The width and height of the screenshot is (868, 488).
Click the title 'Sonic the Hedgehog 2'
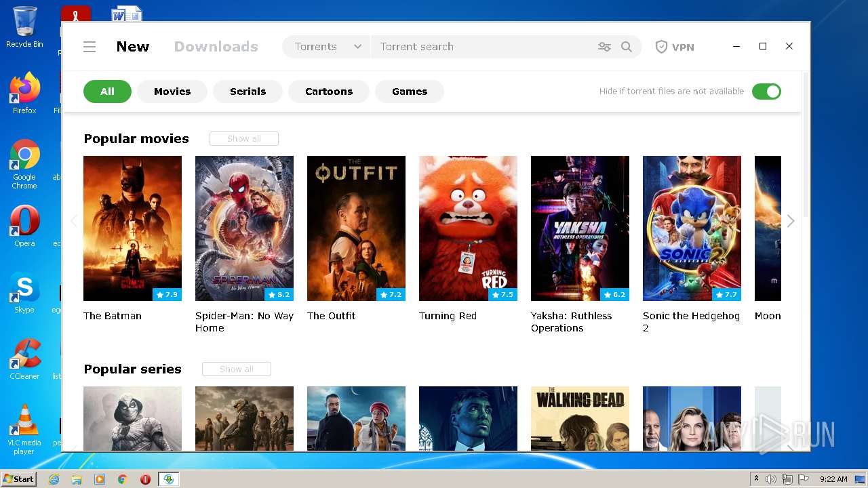click(691, 322)
